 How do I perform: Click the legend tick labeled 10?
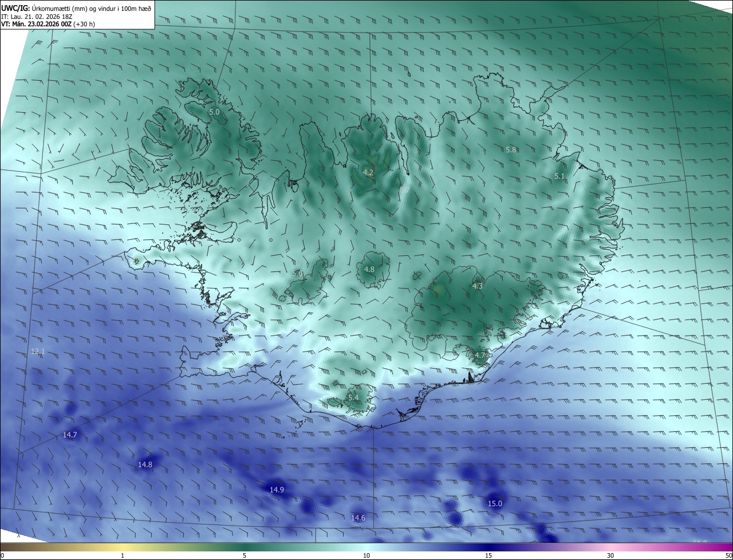point(366,555)
